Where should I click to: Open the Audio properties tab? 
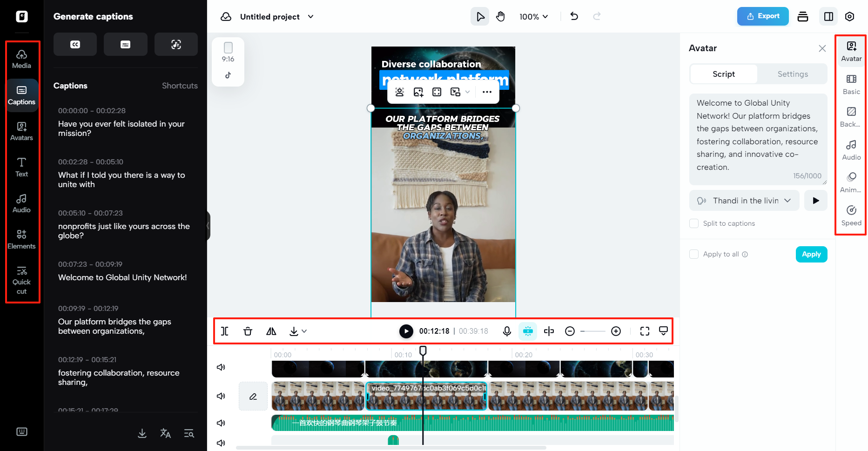[x=851, y=150]
